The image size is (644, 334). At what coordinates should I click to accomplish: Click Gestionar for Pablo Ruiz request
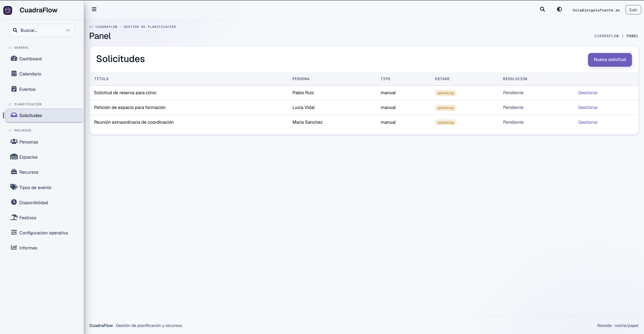coord(588,93)
